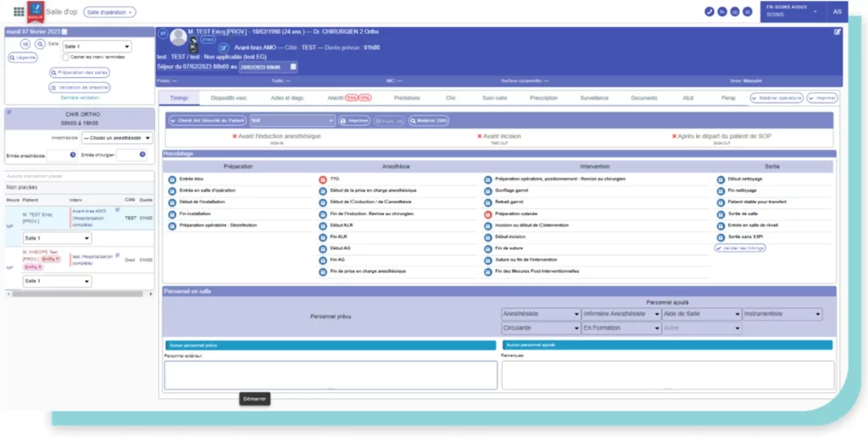Open the apps grid menu icon
This screenshot has height=437, width=868.
point(19,12)
